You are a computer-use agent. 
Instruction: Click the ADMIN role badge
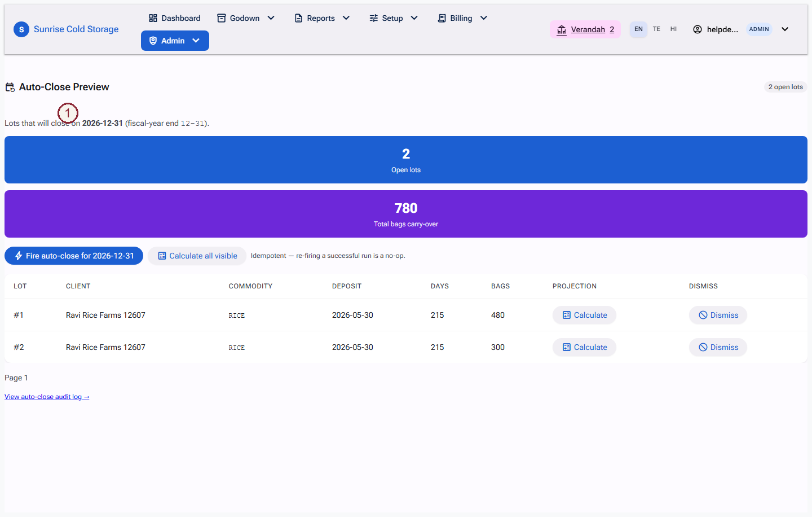[x=759, y=29]
